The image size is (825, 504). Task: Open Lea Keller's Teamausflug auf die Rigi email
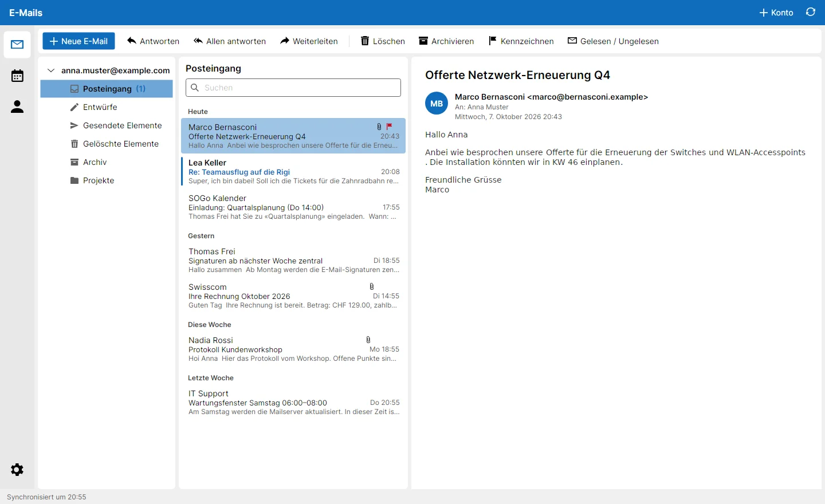coord(293,171)
